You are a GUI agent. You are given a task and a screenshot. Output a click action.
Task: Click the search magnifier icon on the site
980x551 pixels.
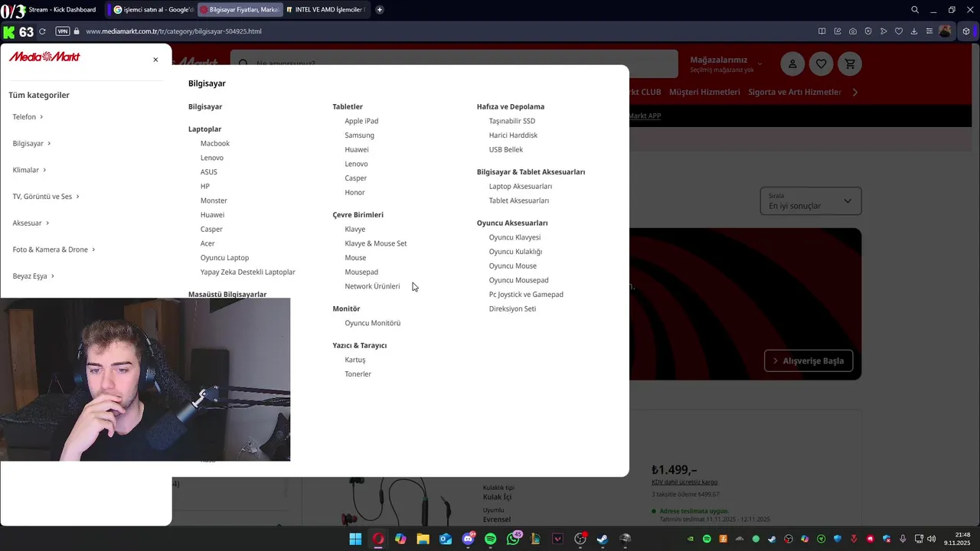[x=243, y=64]
